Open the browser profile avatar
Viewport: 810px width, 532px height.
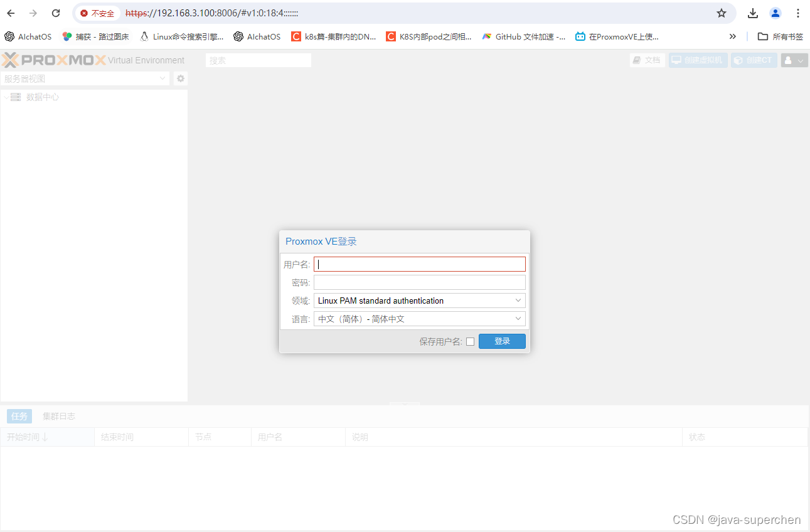tap(775, 13)
